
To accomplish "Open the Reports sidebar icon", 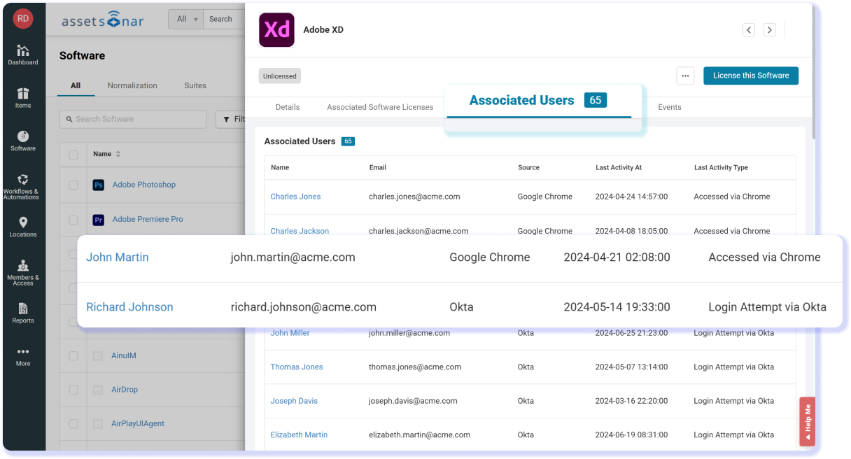I will (x=23, y=313).
